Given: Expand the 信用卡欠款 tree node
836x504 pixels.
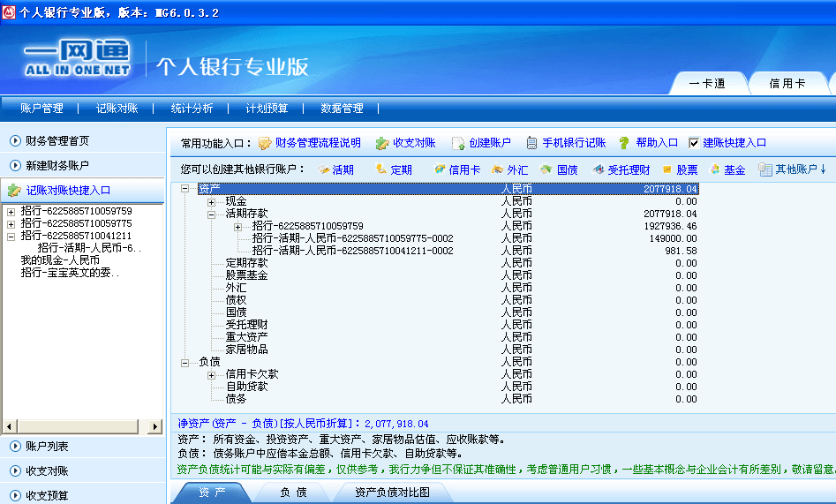Looking at the screenshot, I should (212, 374).
